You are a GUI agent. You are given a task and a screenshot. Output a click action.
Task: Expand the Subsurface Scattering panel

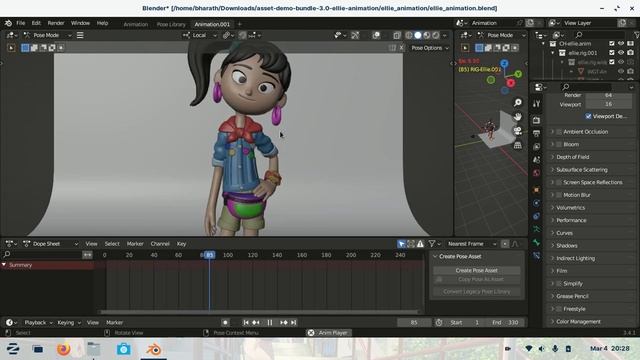click(x=581, y=170)
